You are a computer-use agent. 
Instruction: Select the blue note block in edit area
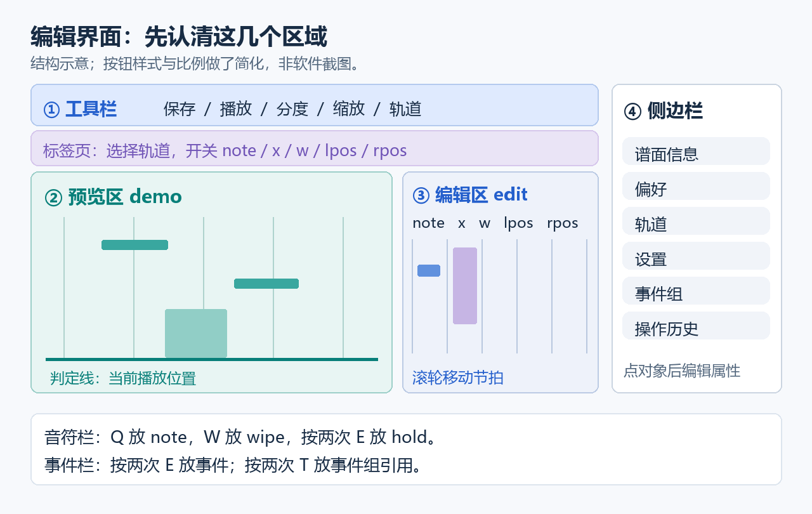coord(429,270)
